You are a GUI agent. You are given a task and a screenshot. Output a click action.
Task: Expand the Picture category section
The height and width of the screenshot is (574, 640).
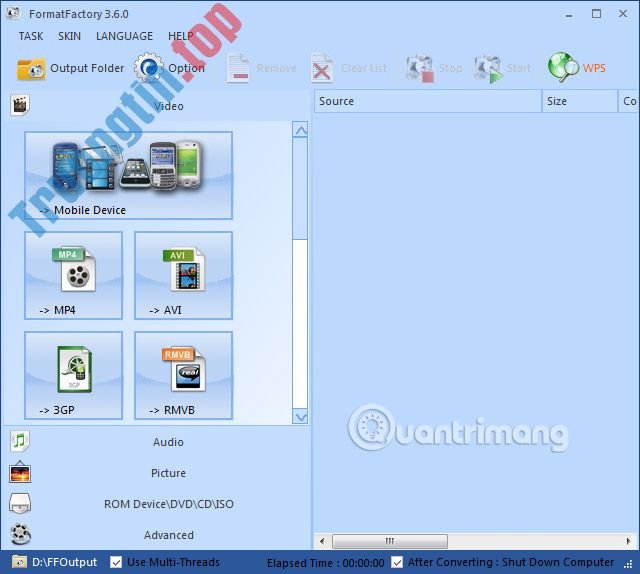click(x=159, y=473)
